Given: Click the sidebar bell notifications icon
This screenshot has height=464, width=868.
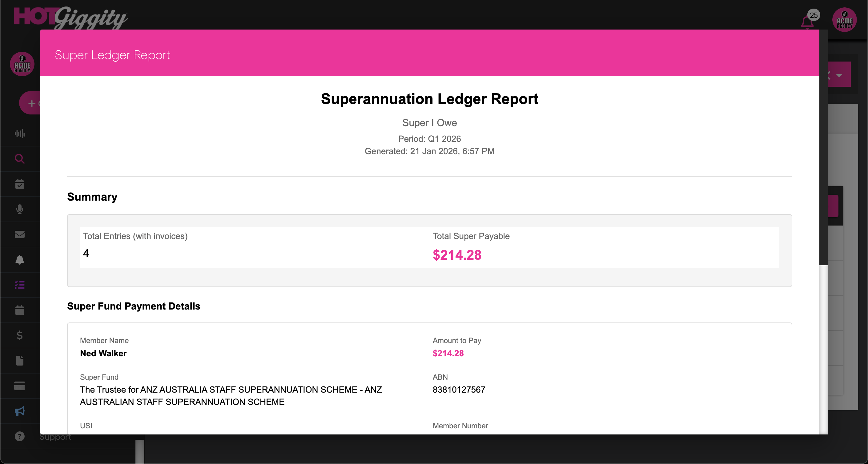Looking at the screenshot, I should (x=19, y=260).
